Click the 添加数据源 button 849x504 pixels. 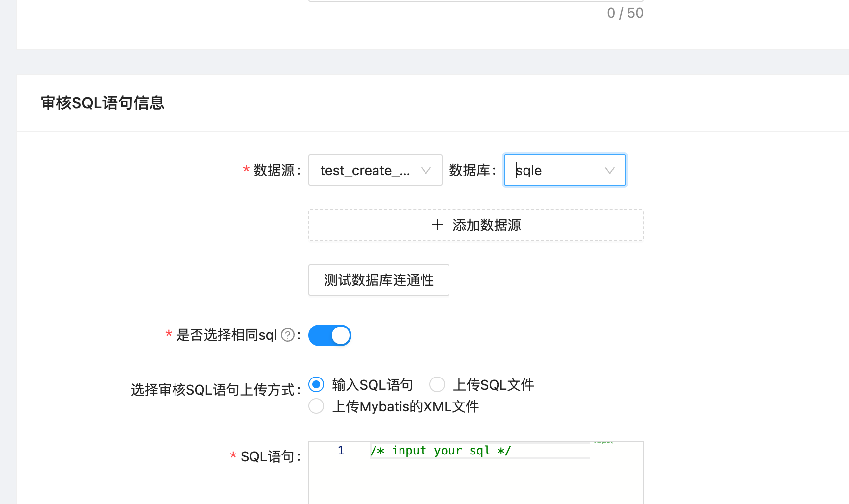coord(475,225)
